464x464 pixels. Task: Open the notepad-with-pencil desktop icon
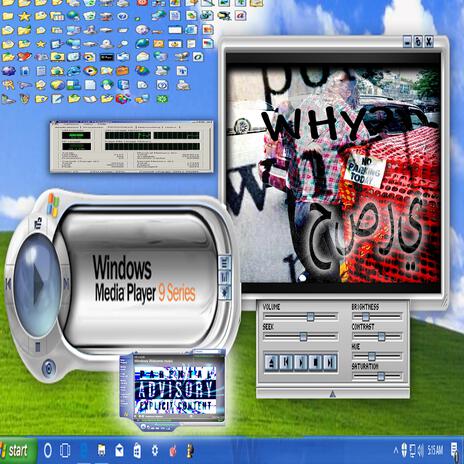coord(57,99)
